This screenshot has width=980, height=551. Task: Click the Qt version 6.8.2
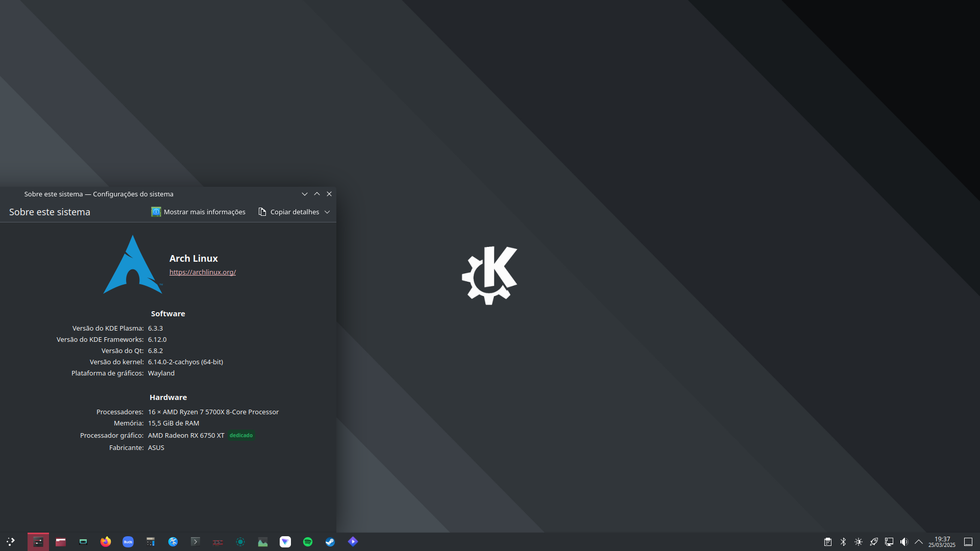(155, 351)
